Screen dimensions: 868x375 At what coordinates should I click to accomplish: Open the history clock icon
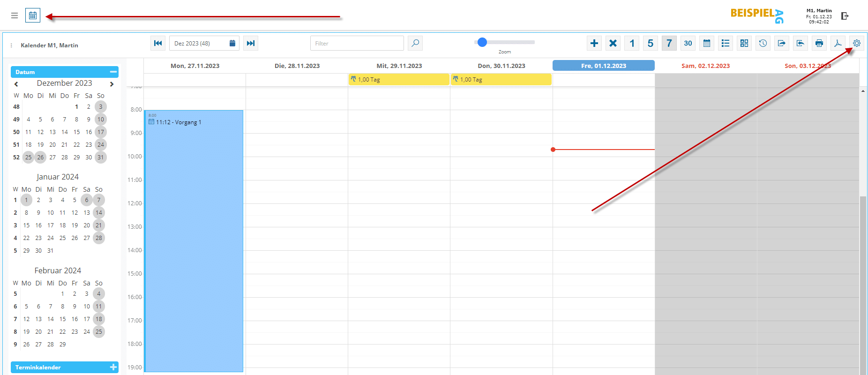point(763,43)
